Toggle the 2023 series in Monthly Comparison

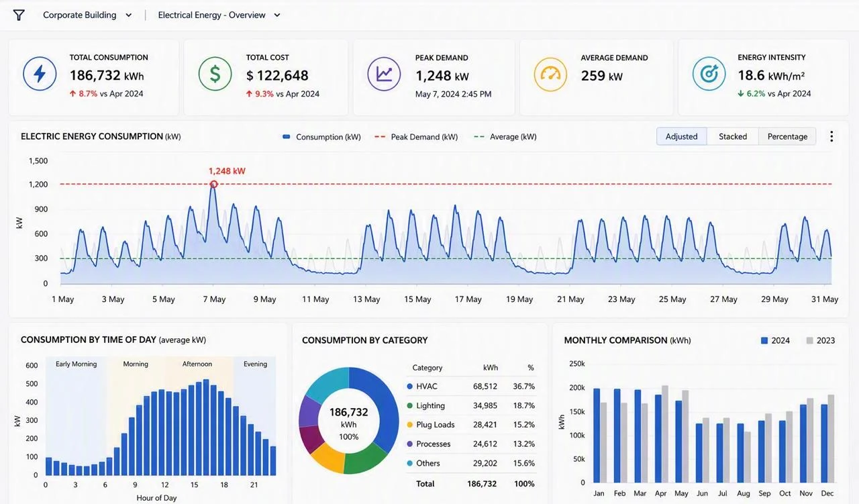[x=820, y=340]
